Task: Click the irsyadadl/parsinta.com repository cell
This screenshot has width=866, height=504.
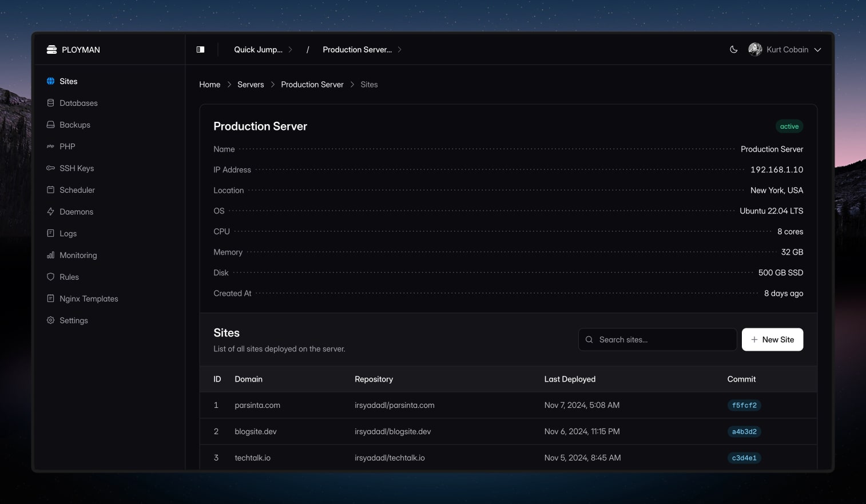Action: pos(395,406)
